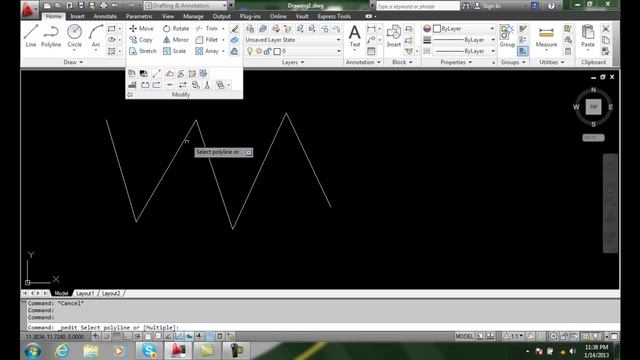The image size is (640, 360).
Task: Toggle the layer lock icon
Action: pyautogui.click(x=267, y=51)
